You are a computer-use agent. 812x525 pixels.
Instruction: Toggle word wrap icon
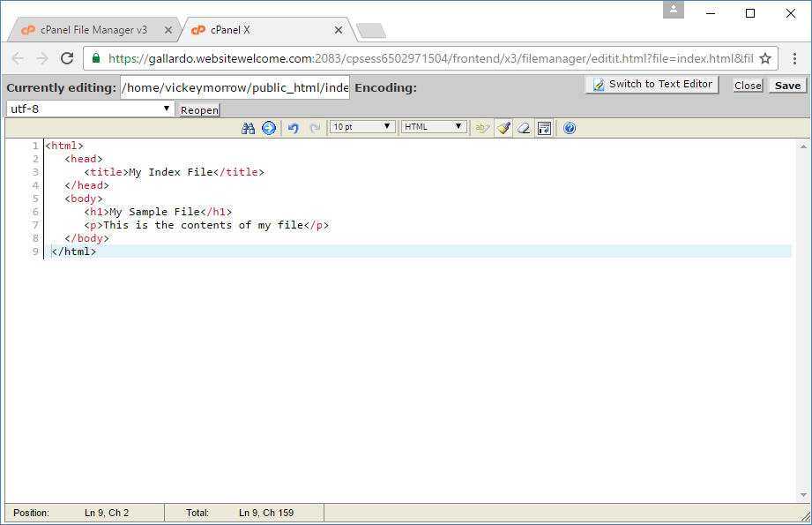coord(544,128)
